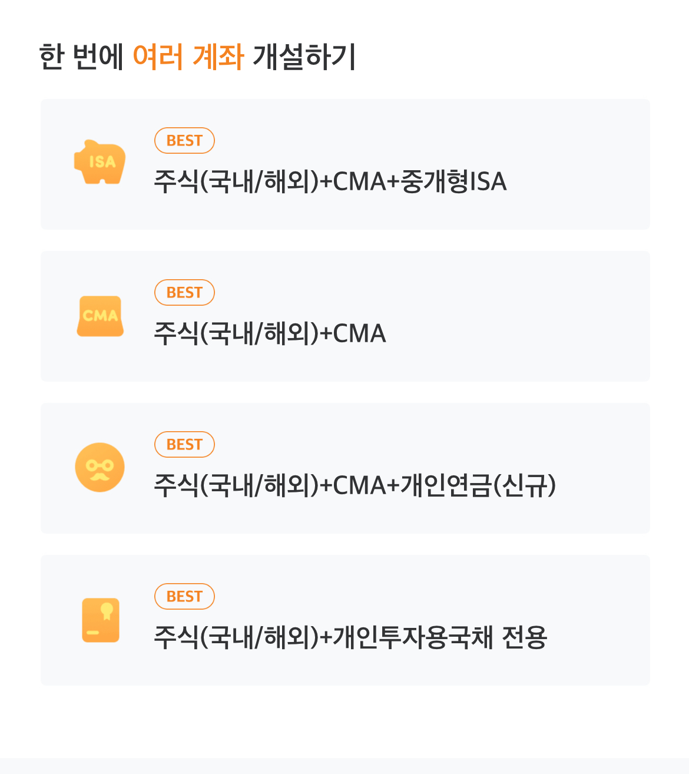The image size is (689, 784).
Task: Open 주식(국내/해외)+개인투자용국채 전용 account text
Action: point(350,637)
